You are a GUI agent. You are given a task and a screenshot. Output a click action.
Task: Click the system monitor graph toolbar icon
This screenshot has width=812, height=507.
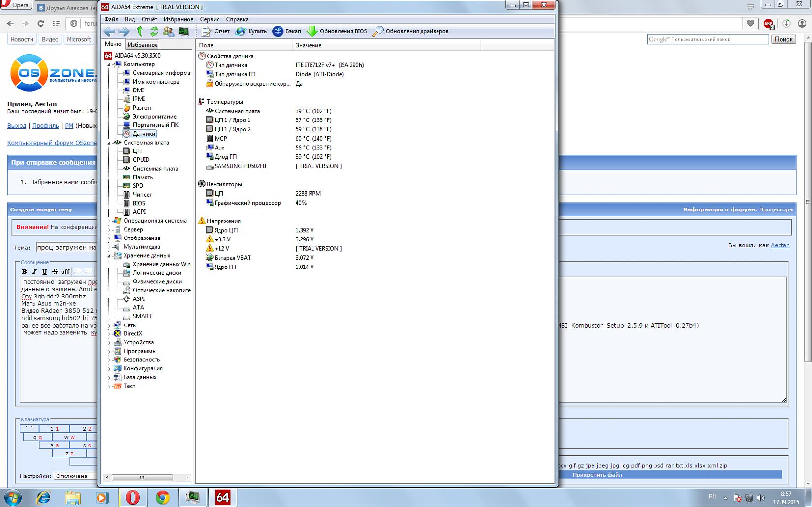pos(184,31)
